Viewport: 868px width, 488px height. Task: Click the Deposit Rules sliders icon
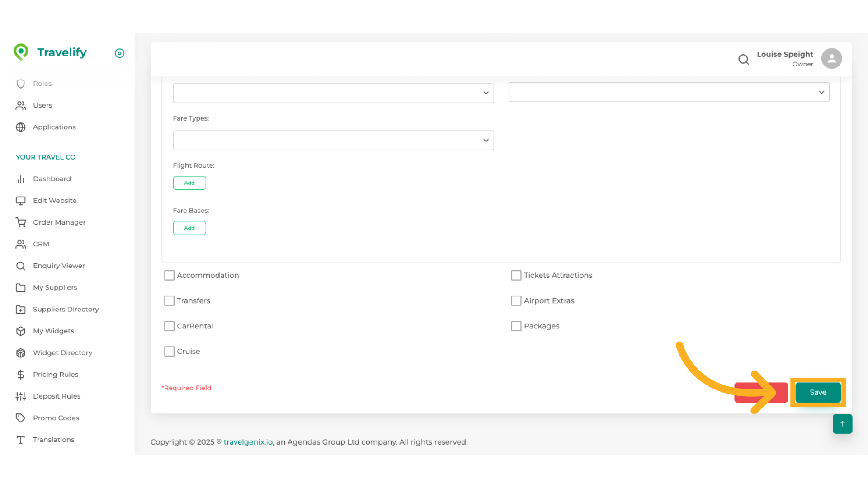[x=21, y=396]
